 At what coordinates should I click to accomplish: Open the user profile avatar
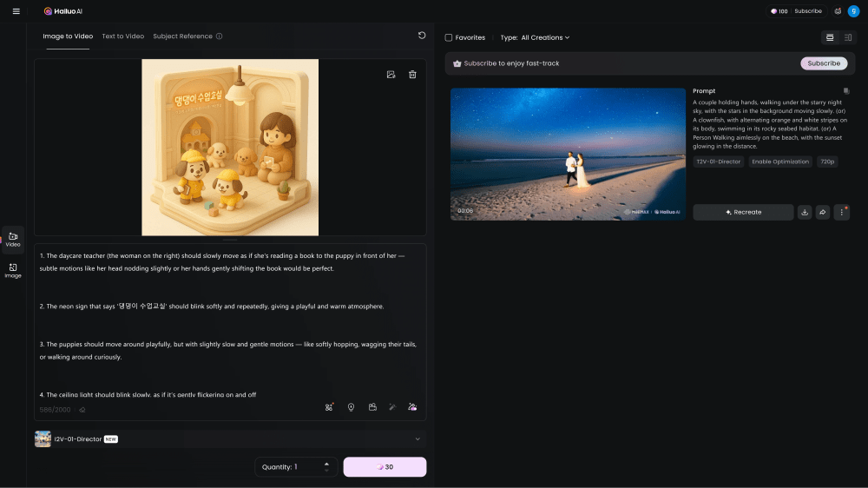(x=853, y=11)
